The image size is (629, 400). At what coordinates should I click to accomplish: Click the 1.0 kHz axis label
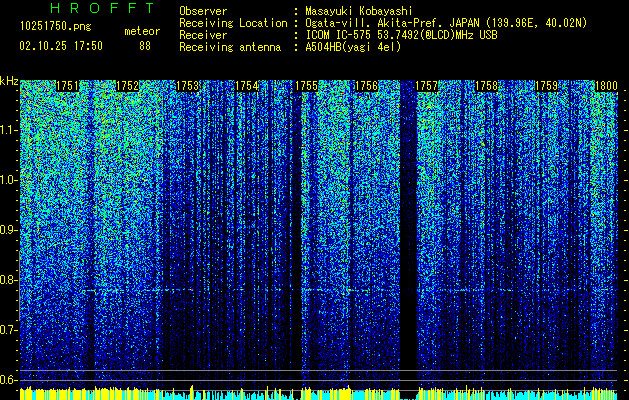click(x=9, y=180)
